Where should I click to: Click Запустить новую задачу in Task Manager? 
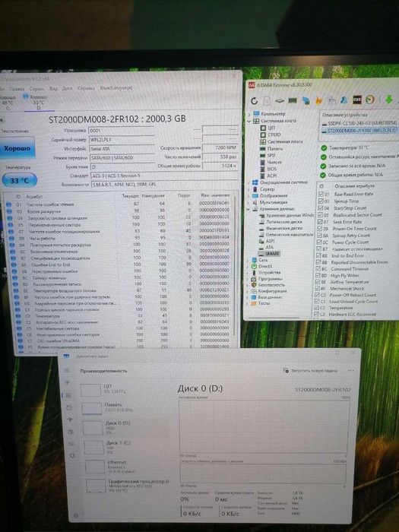(x=310, y=371)
